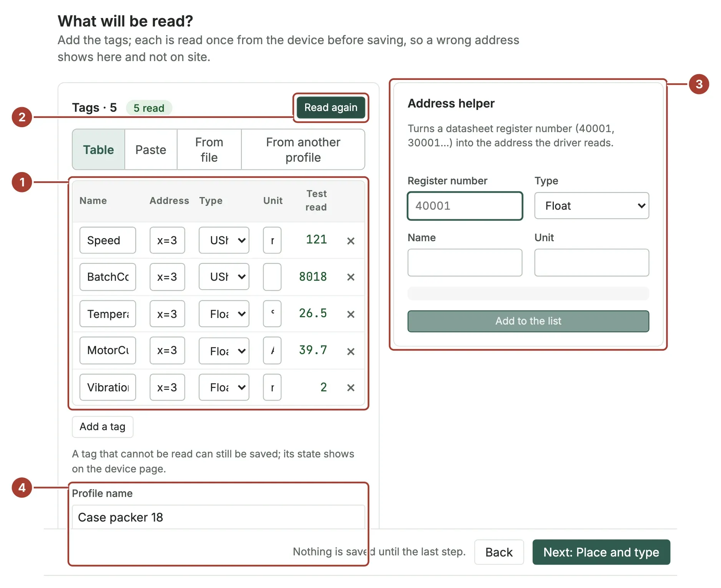Viewport: 721px width, 588px height.
Task: Open the Address helper Float type dropdown
Action: pyautogui.click(x=591, y=206)
